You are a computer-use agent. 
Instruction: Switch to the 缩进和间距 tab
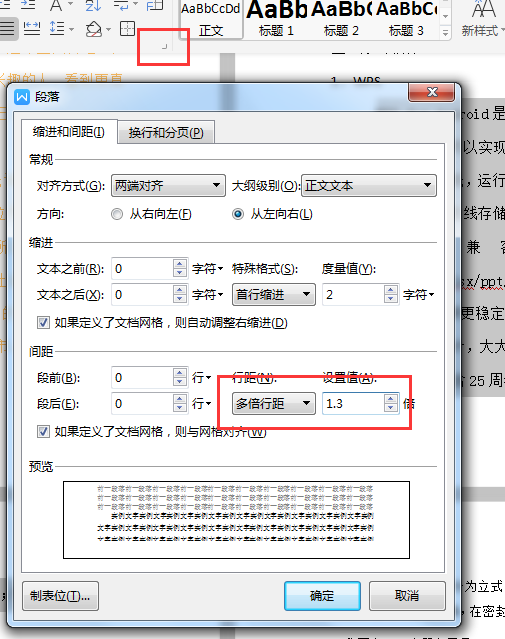(x=69, y=132)
